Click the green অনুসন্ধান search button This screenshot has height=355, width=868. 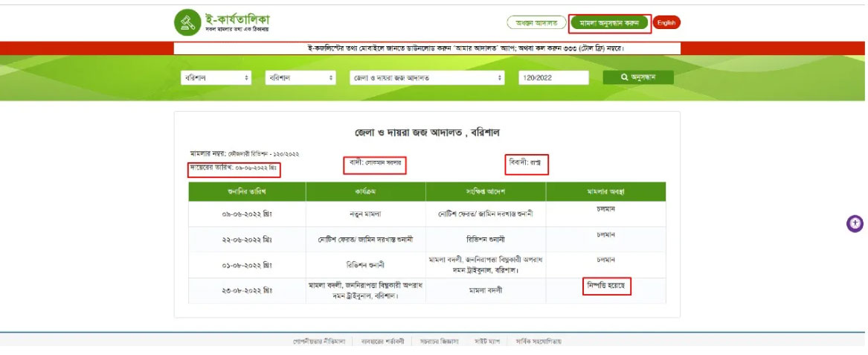click(638, 77)
